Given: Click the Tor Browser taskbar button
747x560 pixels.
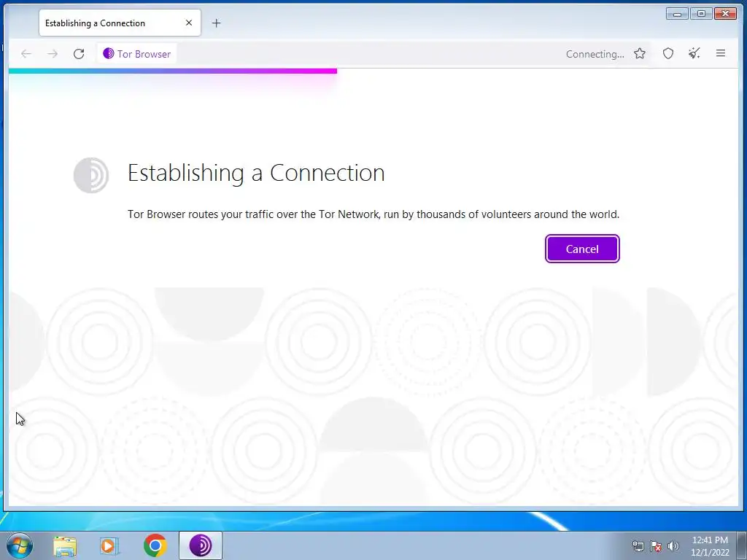Looking at the screenshot, I should click(x=201, y=545).
